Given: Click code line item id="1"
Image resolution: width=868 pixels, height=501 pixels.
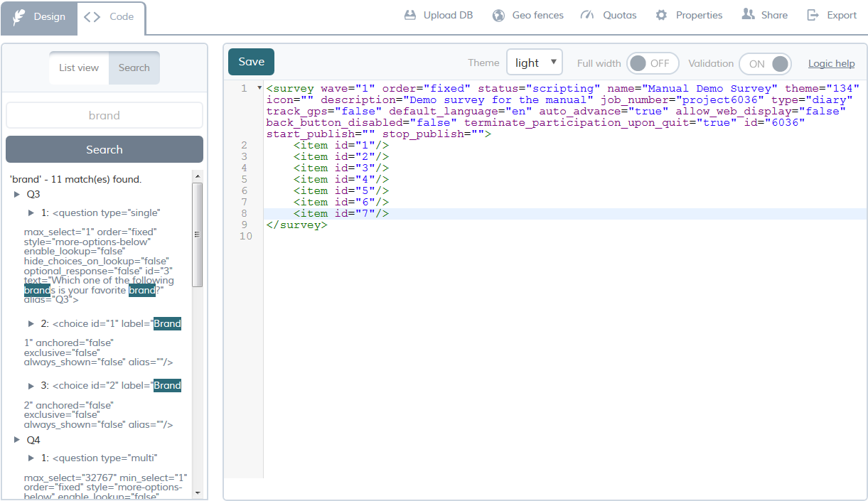Looking at the screenshot, I should [x=341, y=145].
